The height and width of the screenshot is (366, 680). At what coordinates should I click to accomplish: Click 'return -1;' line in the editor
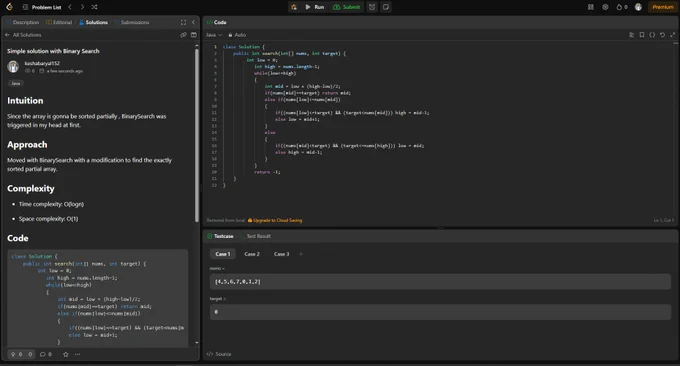point(267,172)
